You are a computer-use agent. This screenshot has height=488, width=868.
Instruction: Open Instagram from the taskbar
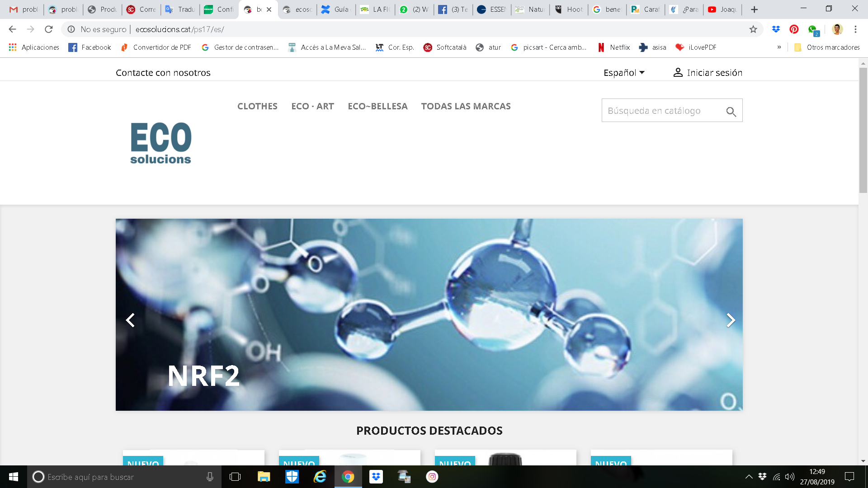(x=432, y=477)
